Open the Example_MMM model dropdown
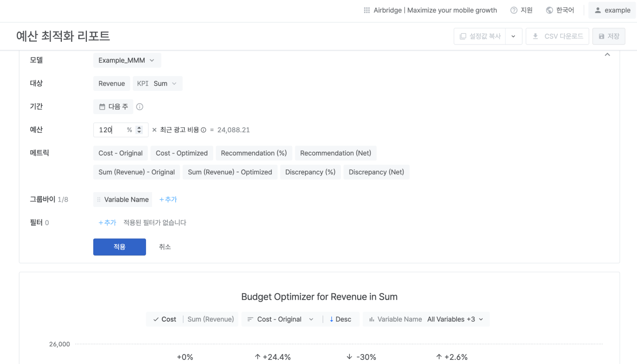637x364 pixels. tap(127, 60)
